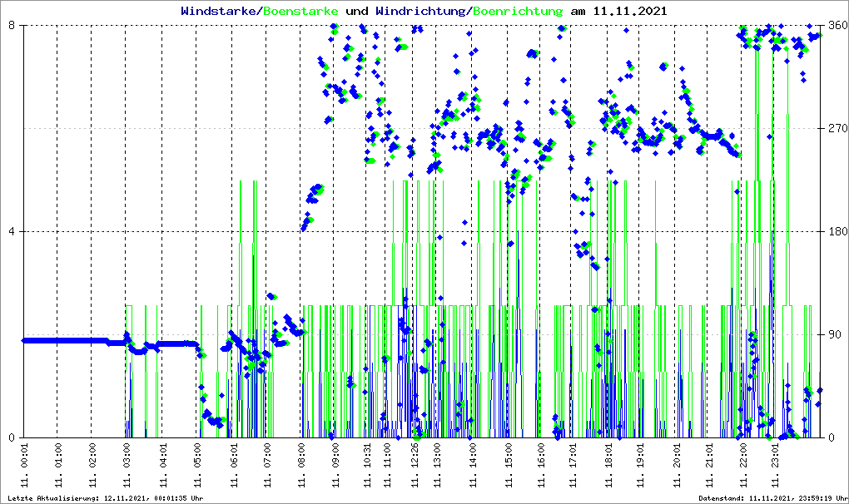Click the 90 label on right axis
This screenshot has height=504, width=849.
pos(832,335)
